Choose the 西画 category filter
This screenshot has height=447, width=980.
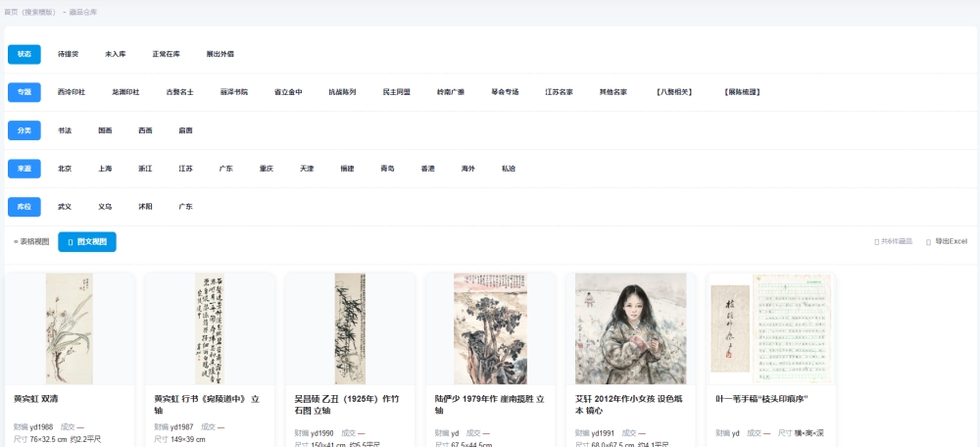pos(146,130)
